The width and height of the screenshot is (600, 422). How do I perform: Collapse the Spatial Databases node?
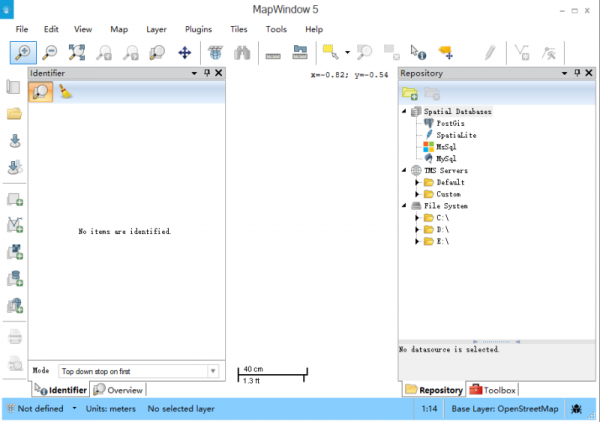tap(404, 111)
